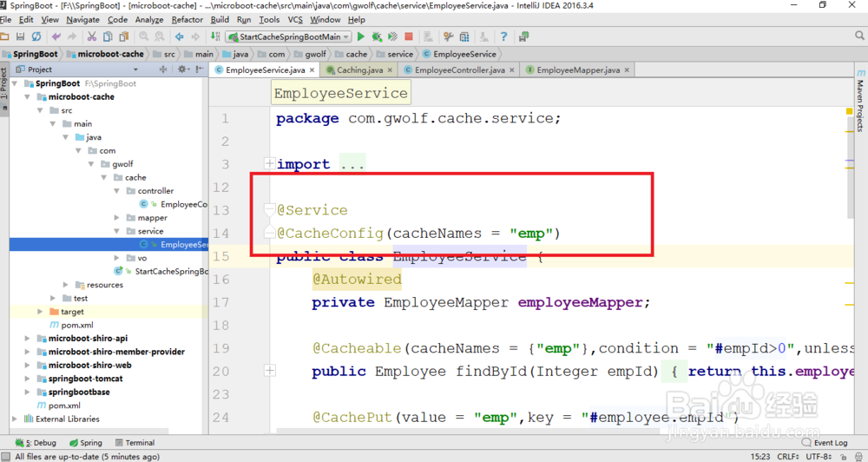
Task: Open Project view type dropdown
Action: [135, 69]
